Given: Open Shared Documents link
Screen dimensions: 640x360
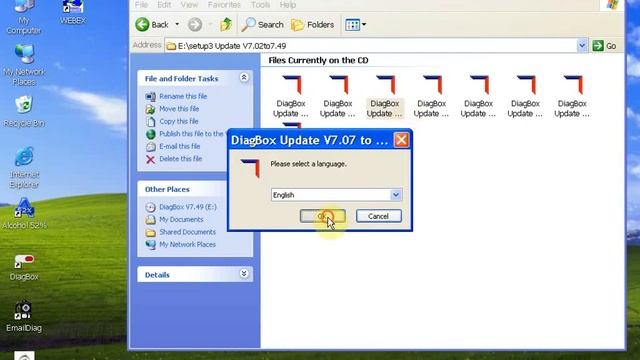Looking at the screenshot, I should point(187,232).
